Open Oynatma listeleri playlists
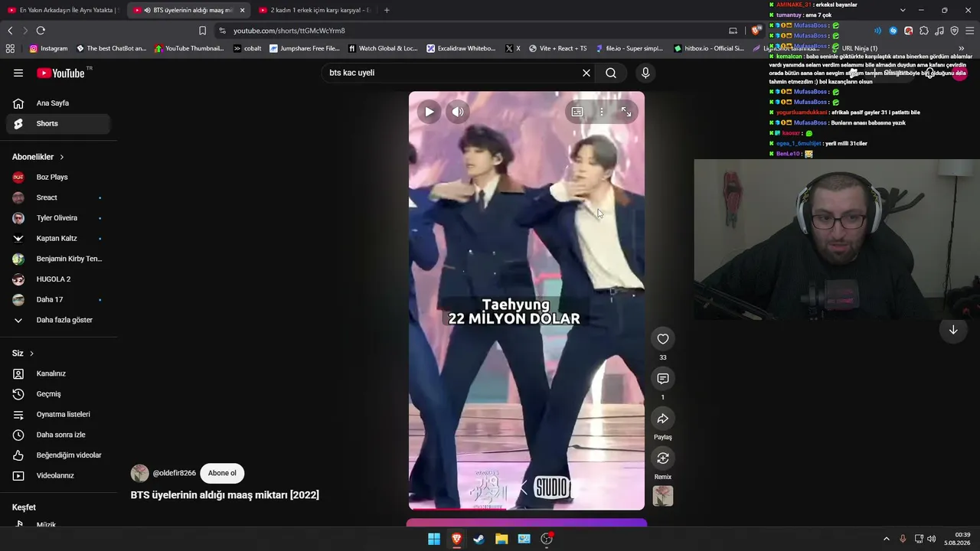The image size is (980, 551). (x=58, y=414)
